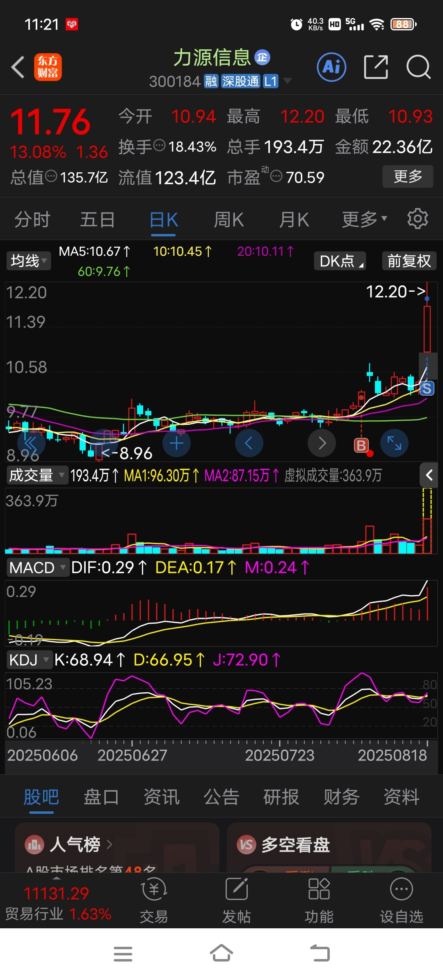Tap the share export icon
Viewport: 443px width, 980px height.
(376, 67)
